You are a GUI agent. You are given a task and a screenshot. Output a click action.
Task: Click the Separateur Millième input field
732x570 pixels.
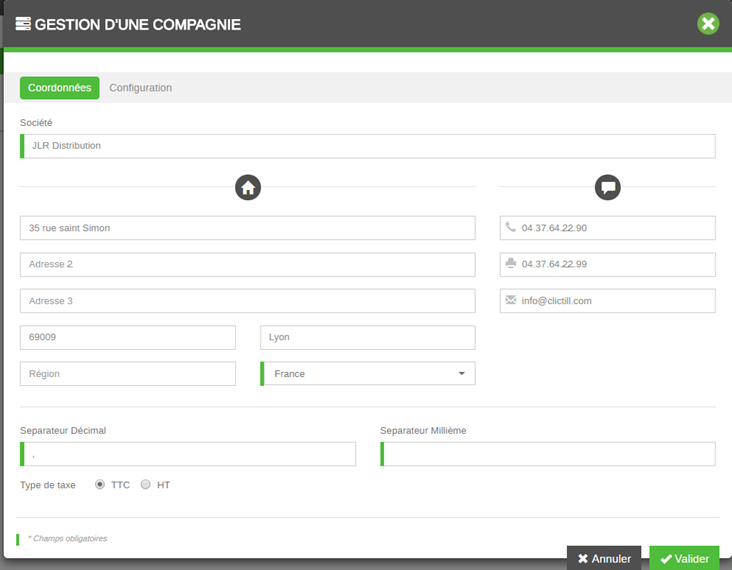[548, 454]
